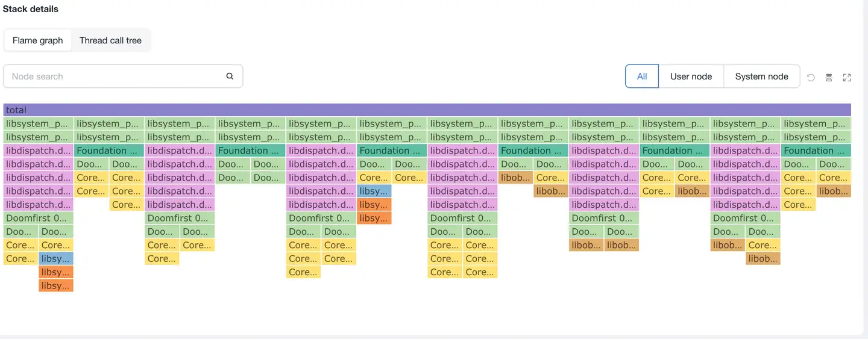Image resolution: width=868 pixels, height=339 pixels.
Task: Reset the flame graph with the undo-arrow icon
Action: pyautogui.click(x=811, y=77)
